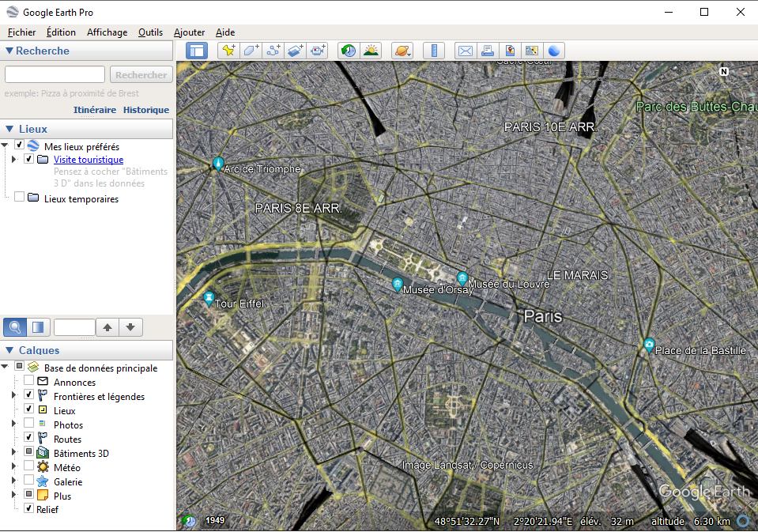
Task: Enable the Météo layer checkbox
Action: coord(29,466)
